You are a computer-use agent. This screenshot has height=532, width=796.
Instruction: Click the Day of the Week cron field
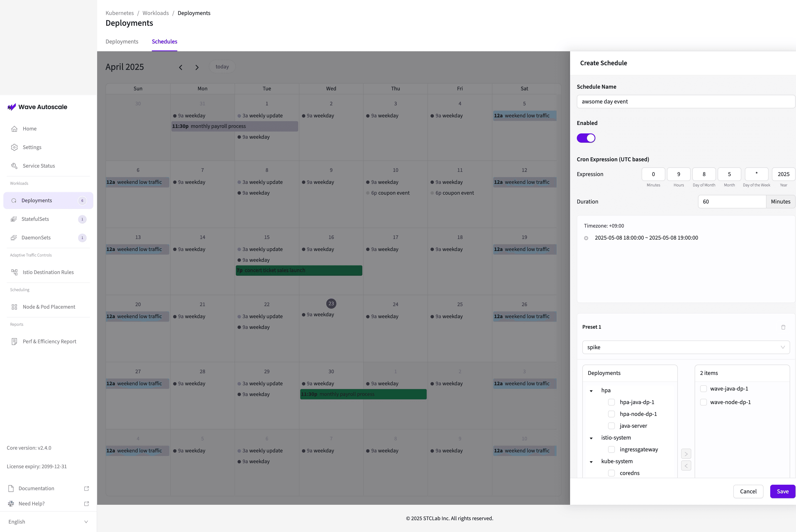756,174
